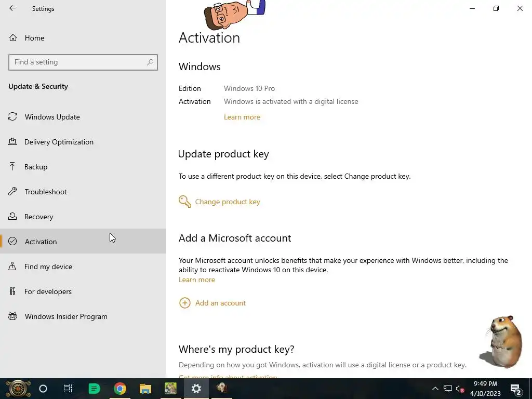The width and height of the screenshot is (532, 399).
Task: Click the Where's my product key? heading
Action: pos(236,349)
